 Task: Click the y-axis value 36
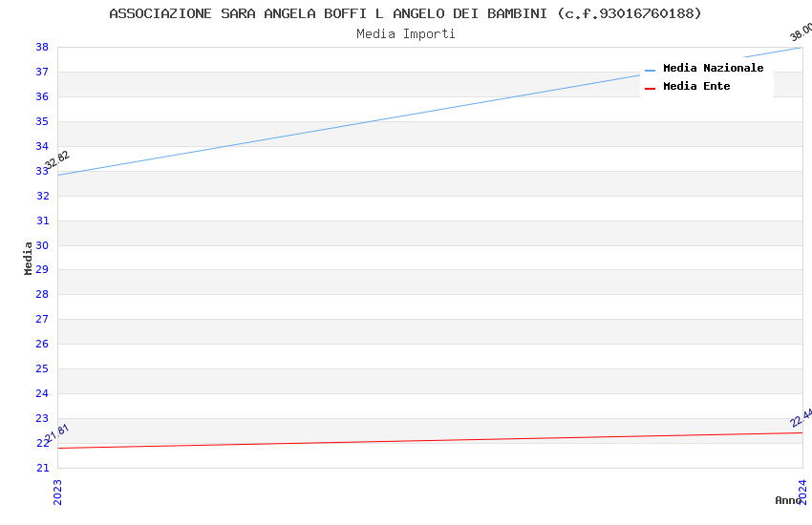coord(42,96)
